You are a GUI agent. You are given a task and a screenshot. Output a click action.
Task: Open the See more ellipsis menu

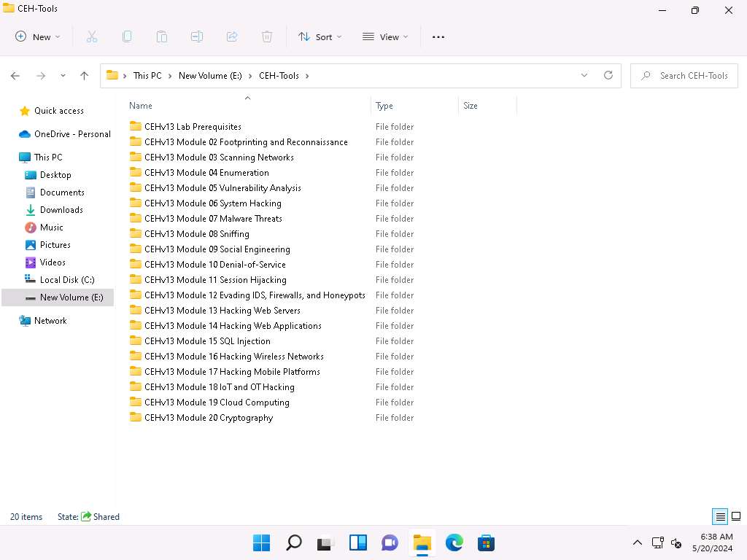(438, 36)
